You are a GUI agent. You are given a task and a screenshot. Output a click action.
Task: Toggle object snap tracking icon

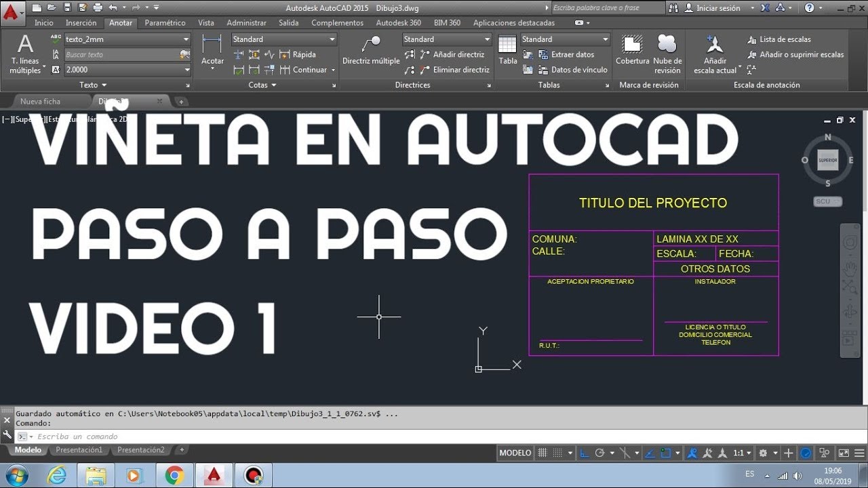pos(650,453)
